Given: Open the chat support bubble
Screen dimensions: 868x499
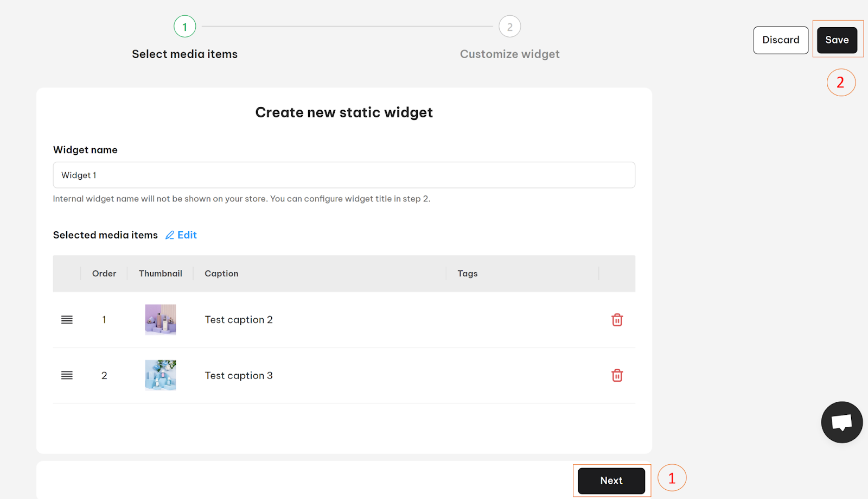Looking at the screenshot, I should point(841,422).
